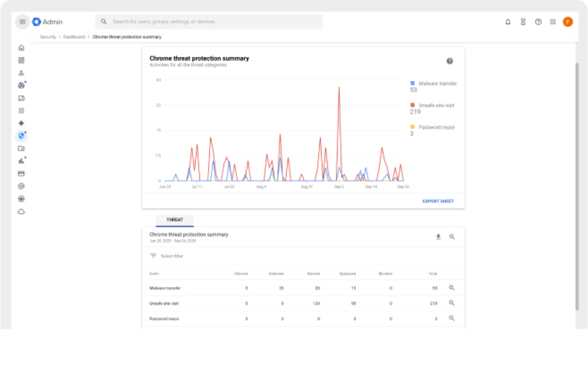Open the cloud storage sidebar icon
Image resolution: width=588 pixels, height=373 pixels.
(x=21, y=211)
